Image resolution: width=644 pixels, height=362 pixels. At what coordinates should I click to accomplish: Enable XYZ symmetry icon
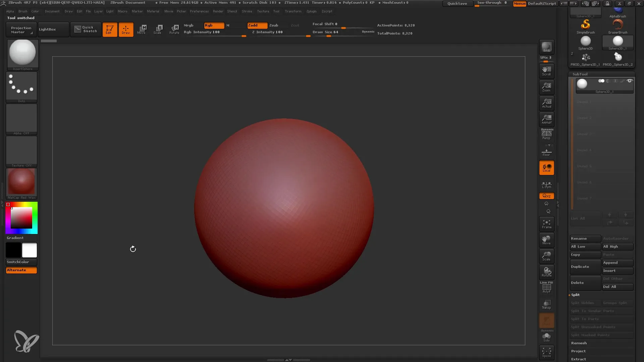pos(546,195)
